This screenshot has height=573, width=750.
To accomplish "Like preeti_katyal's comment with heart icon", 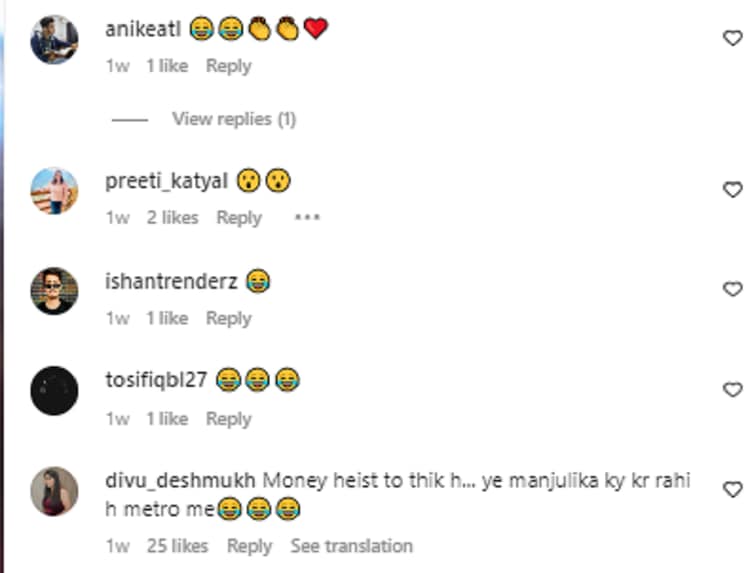I will 732,189.
